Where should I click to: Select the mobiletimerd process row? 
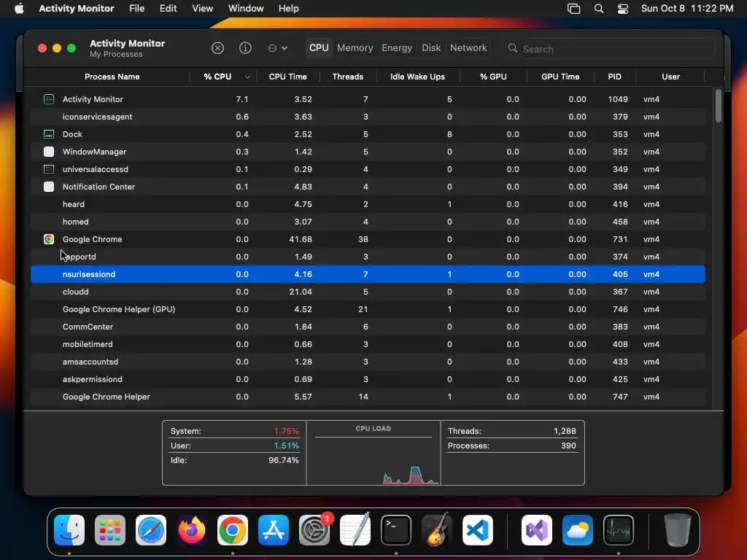368,344
